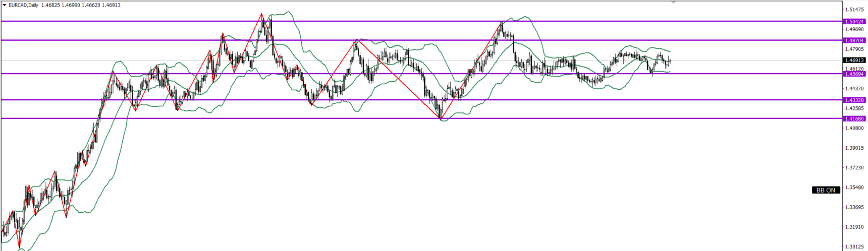Image resolution: width=868 pixels, height=251 pixels.
Task: Click the purple 1.45694 level tag
Action: (854, 74)
